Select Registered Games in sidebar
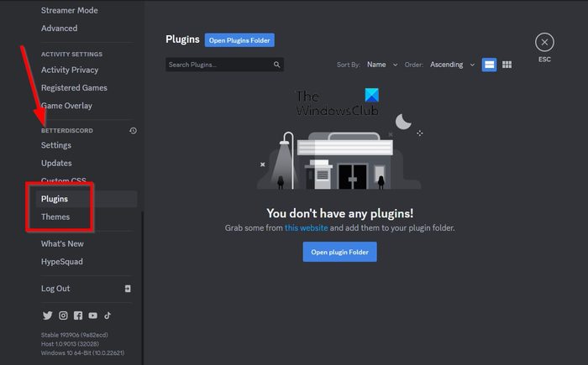The height and width of the screenshot is (365, 588). (x=74, y=88)
